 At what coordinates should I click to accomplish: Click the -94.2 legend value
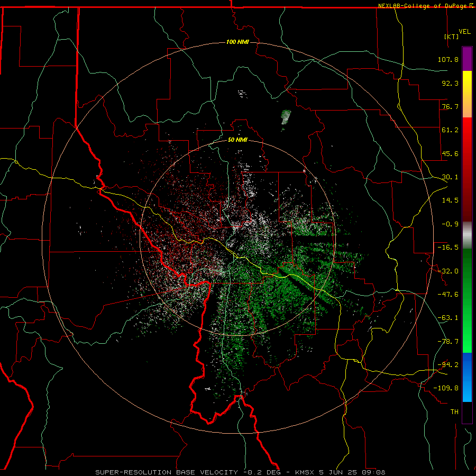[x=448, y=364]
